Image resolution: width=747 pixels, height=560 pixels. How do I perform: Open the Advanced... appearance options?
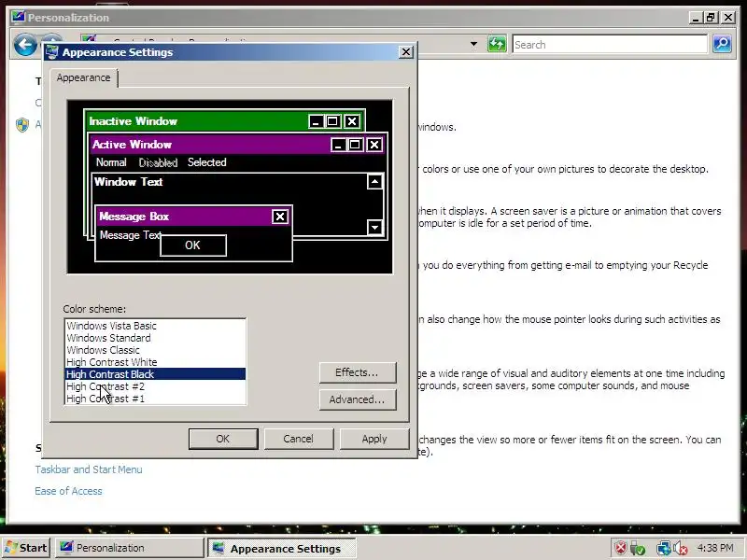click(x=358, y=399)
